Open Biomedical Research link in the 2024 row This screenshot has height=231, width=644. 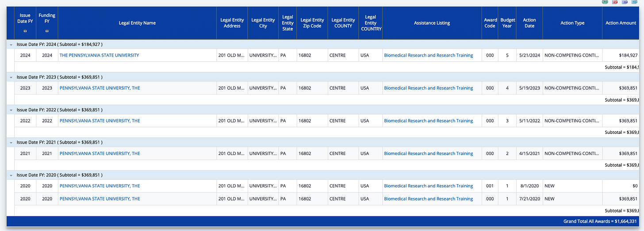pyautogui.click(x=429, y=55)
